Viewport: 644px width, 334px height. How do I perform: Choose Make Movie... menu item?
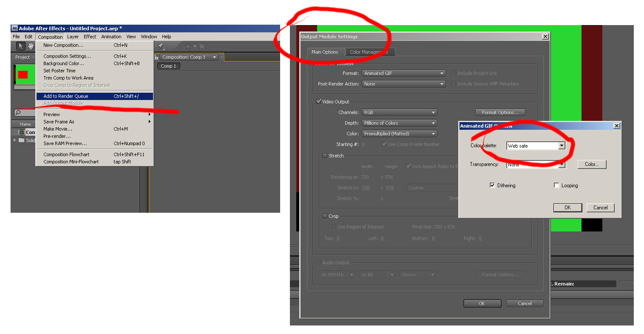(x=95, y=129)
